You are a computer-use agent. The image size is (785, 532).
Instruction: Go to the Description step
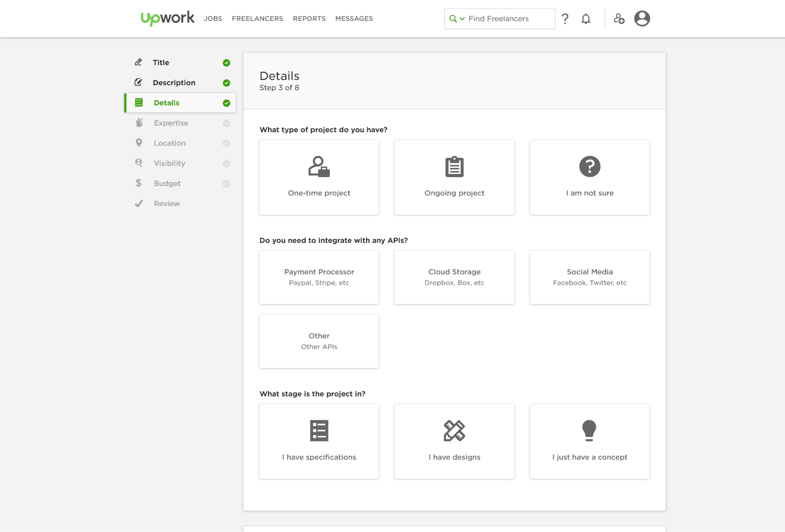[x=180, y=82]
